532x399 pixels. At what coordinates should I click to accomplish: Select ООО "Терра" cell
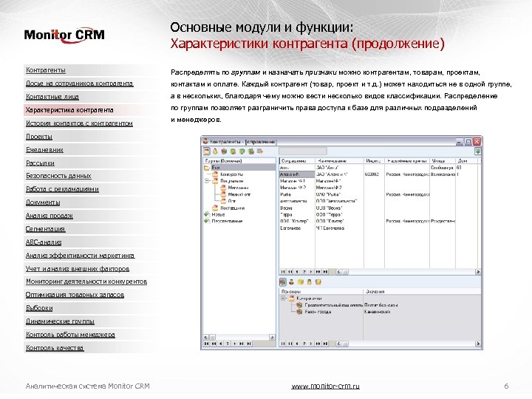329,214
